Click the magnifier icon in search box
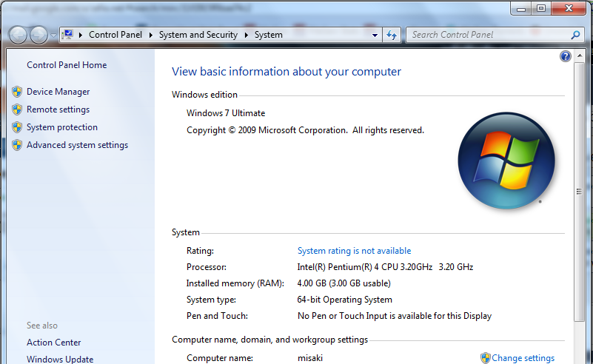The width and height of the screenshot is (593, 364). [x=575, y=35]
